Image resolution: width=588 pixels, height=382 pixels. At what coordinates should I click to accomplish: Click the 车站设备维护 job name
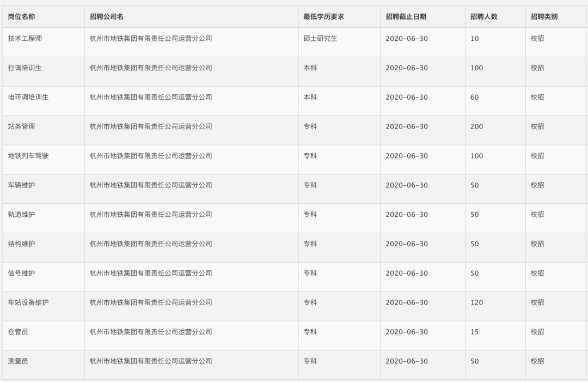point(28,302)
